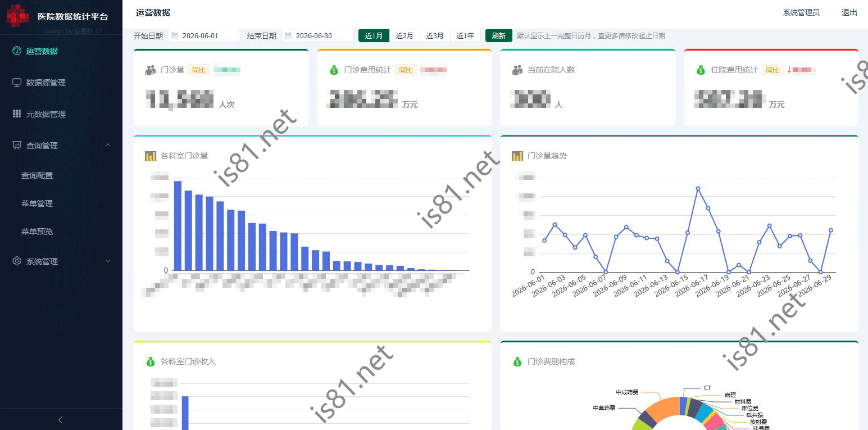Click the red cross hospital logo

pyautogui.click(x=18, y=16)
